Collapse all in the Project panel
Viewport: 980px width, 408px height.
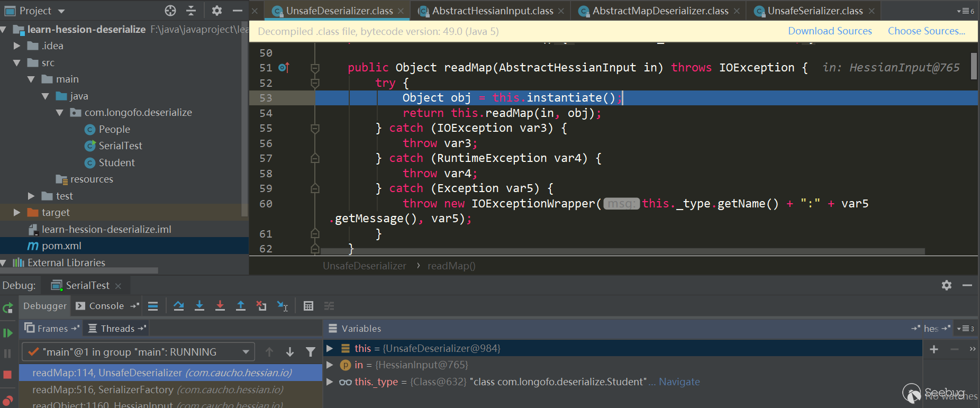(191, 11)
